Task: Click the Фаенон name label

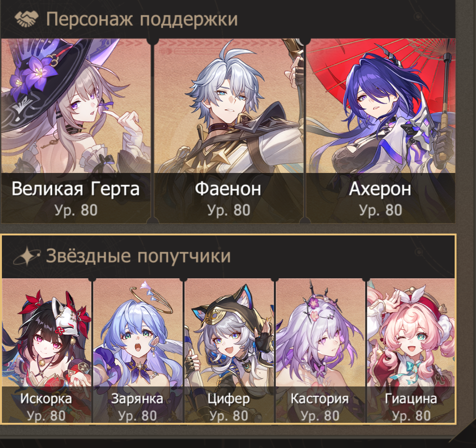Action: [x=228, y=189]
